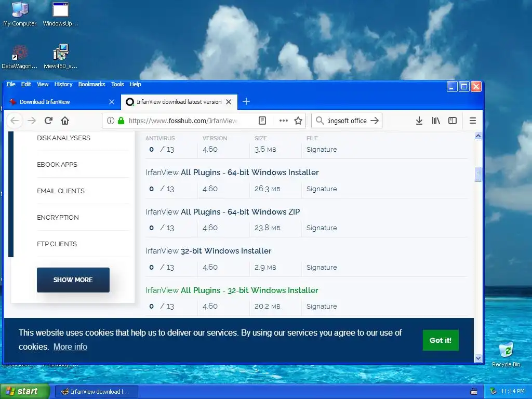The width and height of the screenshot is (532, 399).
Task: Open the Firefox home page icon
Action: click(x=65, y=121)
